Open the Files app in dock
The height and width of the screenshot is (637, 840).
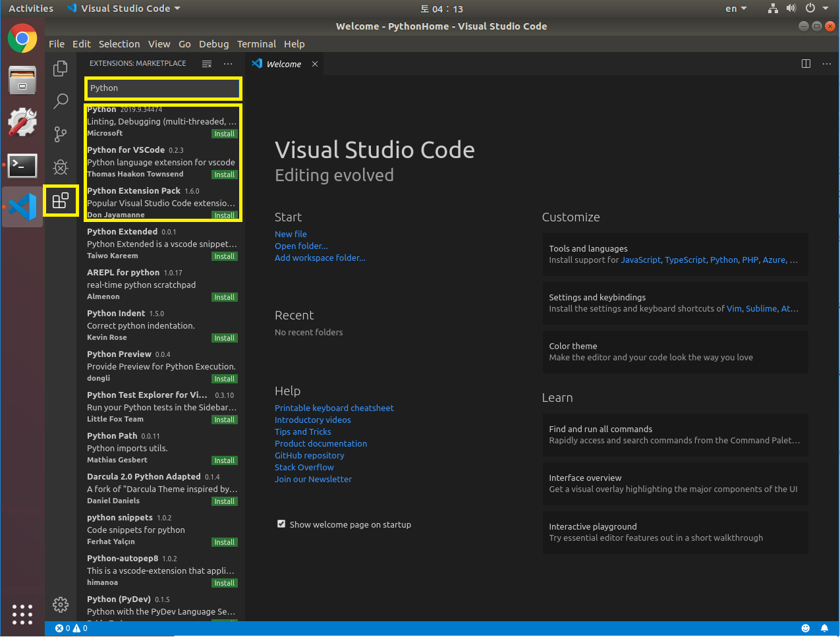[x=22, y=80]
